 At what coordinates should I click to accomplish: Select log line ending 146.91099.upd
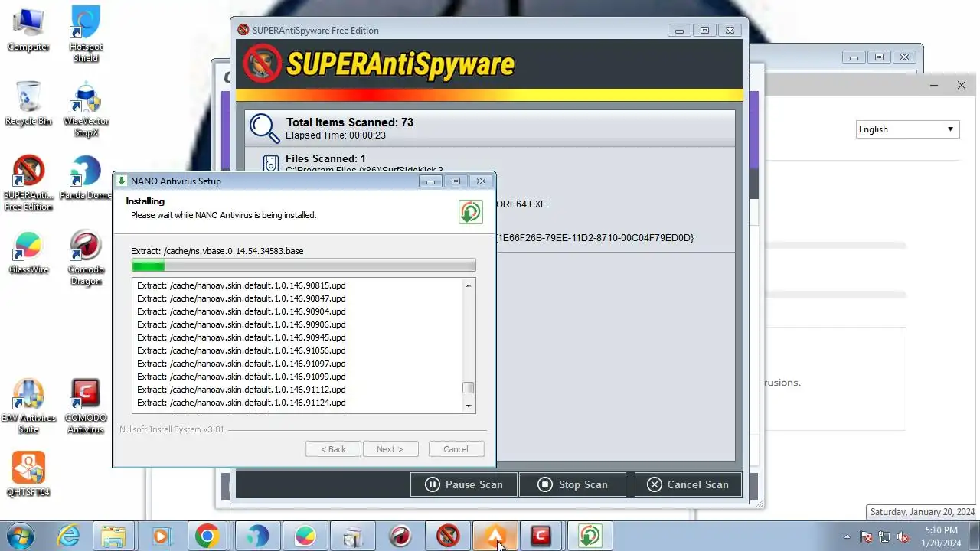point(241,377)
